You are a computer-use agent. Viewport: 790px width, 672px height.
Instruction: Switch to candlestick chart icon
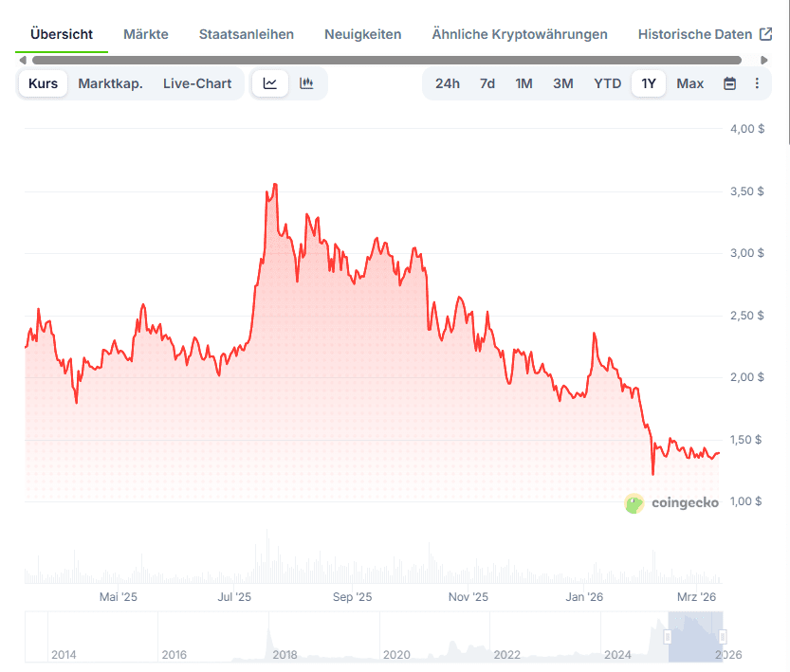coord(306,83)
